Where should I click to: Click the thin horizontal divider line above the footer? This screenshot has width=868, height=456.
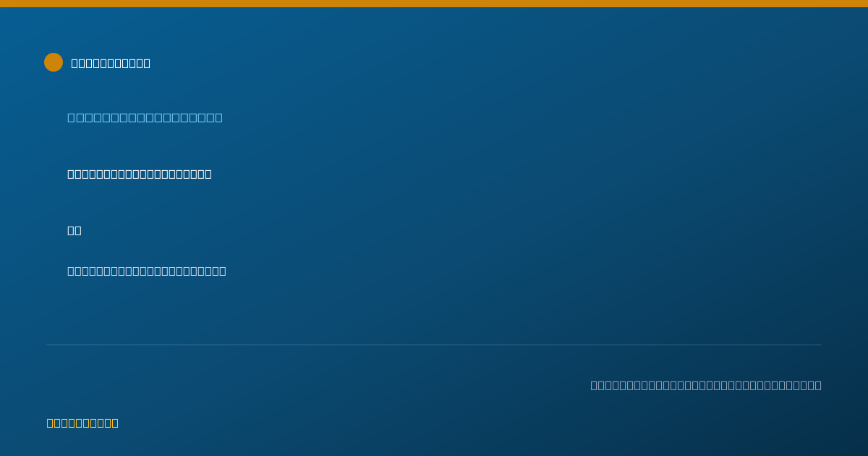coord(434,345)
